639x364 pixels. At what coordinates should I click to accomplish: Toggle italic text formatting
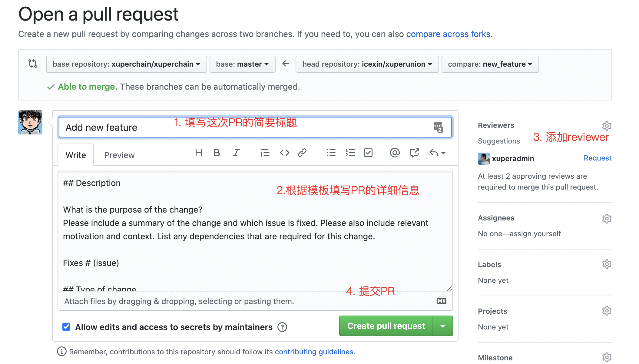point(236,153)
